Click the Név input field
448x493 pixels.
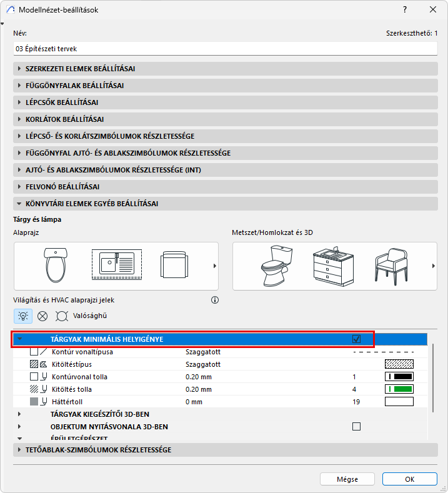click(225, 49)
